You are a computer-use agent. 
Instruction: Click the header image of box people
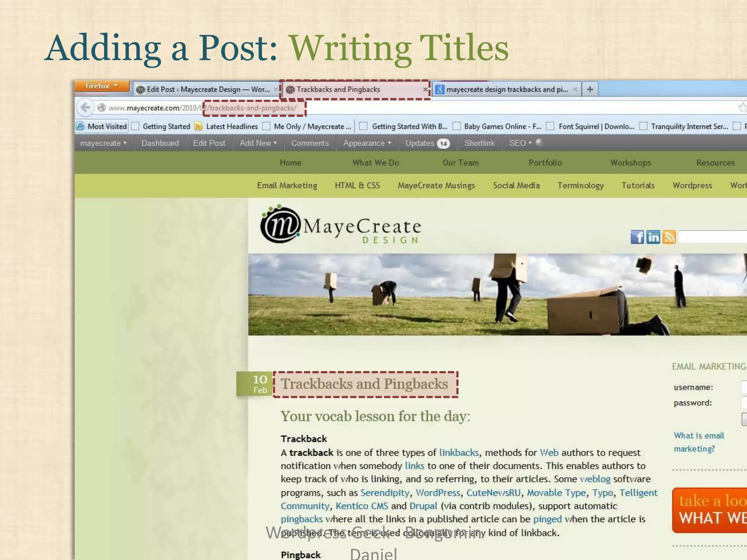[498, 294]
